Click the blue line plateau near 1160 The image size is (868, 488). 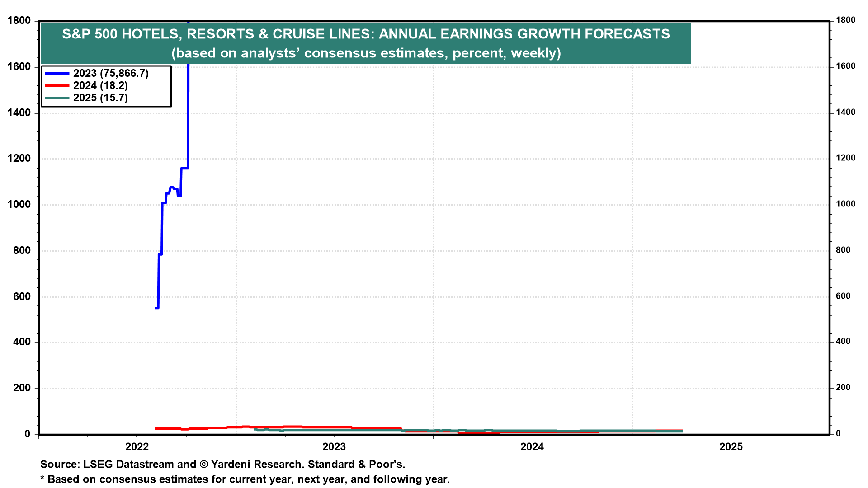tap(184, 169)
